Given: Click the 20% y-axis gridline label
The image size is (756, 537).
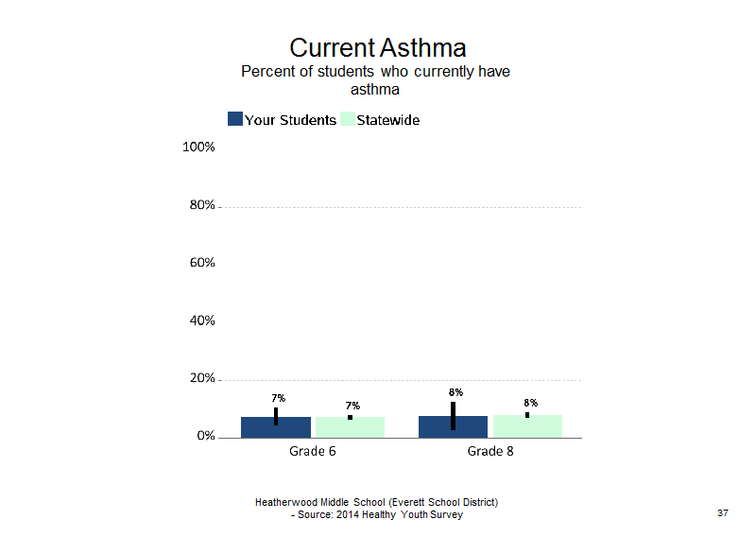Looking at the screenshot, I should click(x=202, y=378).
